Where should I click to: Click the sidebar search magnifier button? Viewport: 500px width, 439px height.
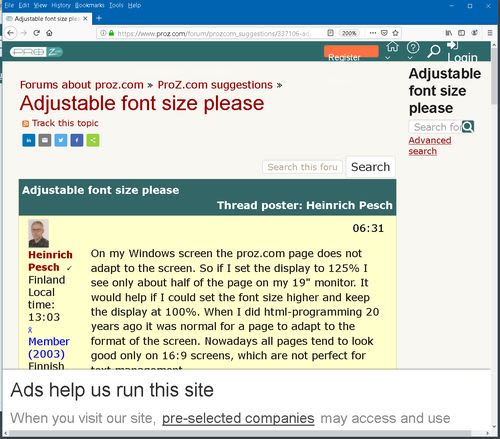tap(468, 127)
